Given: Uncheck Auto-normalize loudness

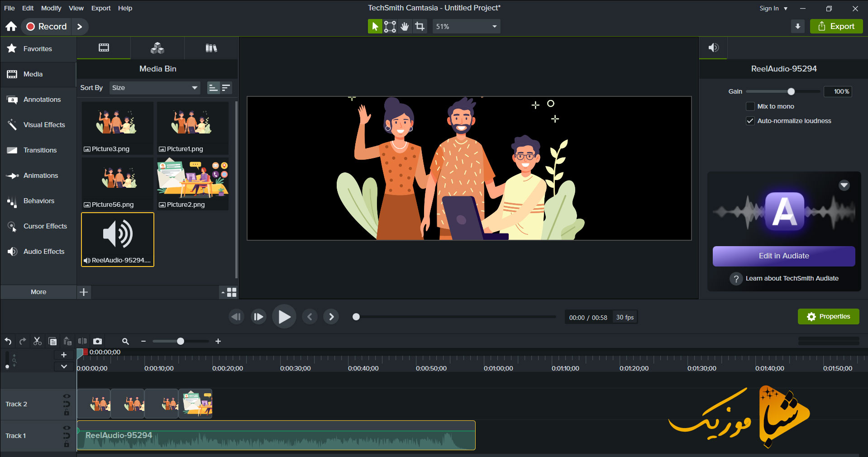Looking at the screenshot, I should [x=750, y=121].
